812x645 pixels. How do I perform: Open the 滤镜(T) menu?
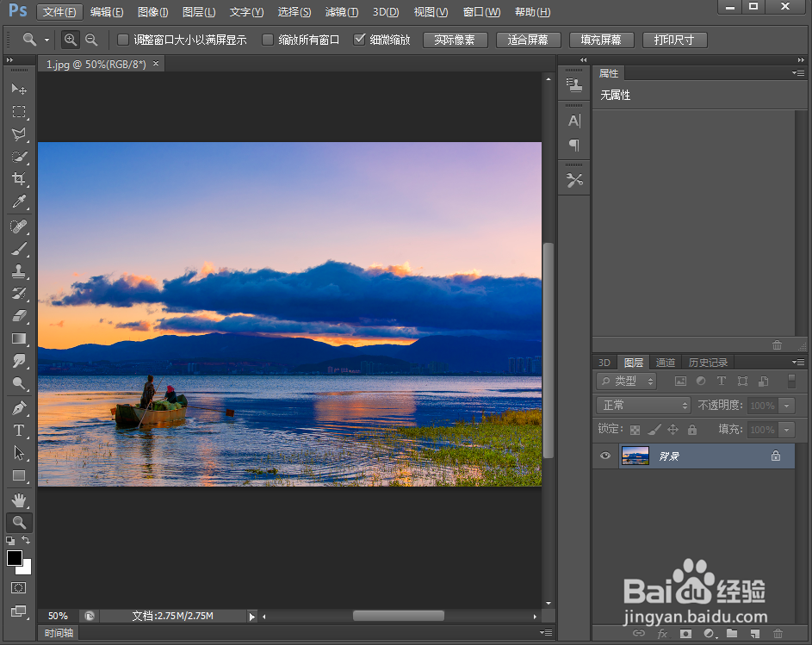pyautogui.click(x=342, y=12)
